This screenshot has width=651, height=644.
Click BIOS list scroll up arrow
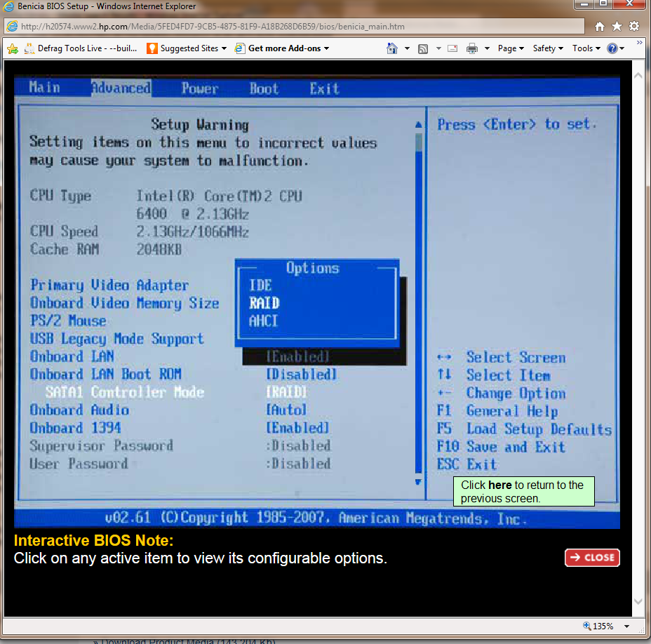[x=419, y=124]
